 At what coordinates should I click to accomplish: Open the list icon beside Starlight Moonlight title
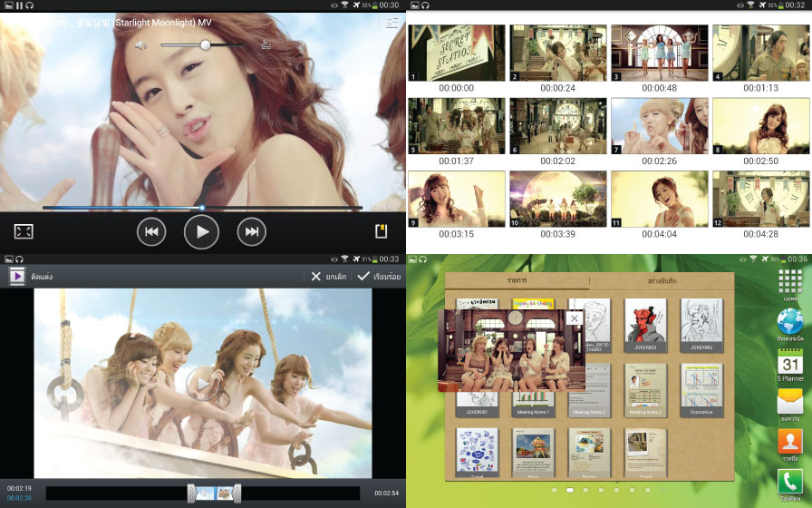point(392,23)
